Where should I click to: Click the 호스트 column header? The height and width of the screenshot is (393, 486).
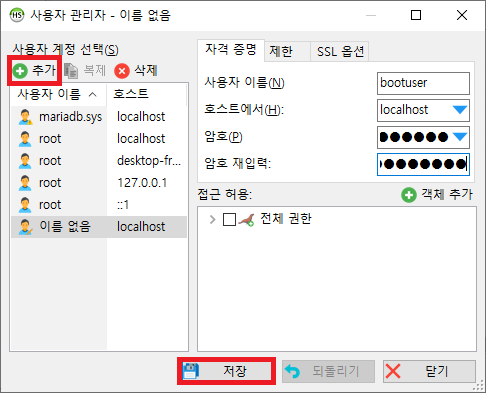tap(147, 94)
